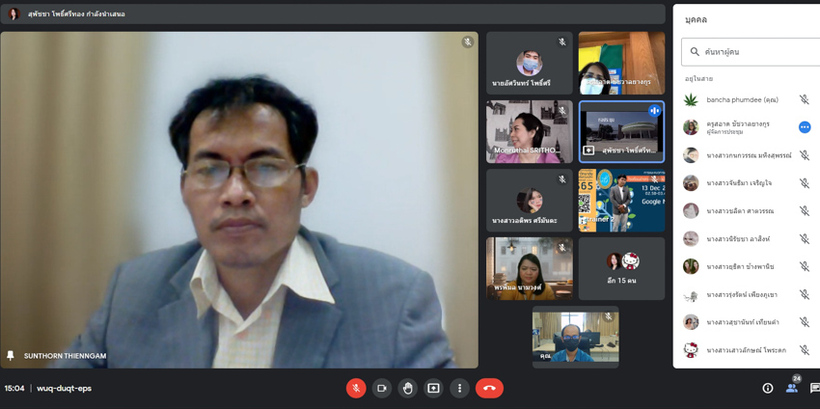
Task: Open the three-dot more options menu
Action: 460,388
